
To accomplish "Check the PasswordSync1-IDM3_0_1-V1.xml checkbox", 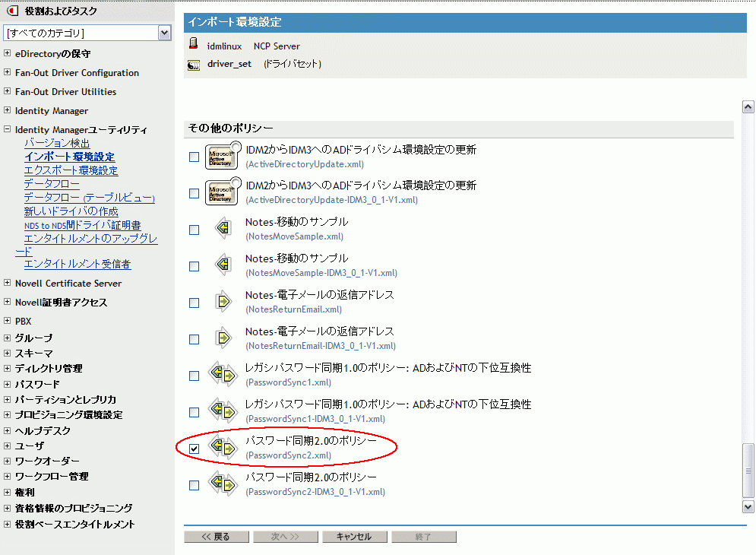I will pos(194,412).
